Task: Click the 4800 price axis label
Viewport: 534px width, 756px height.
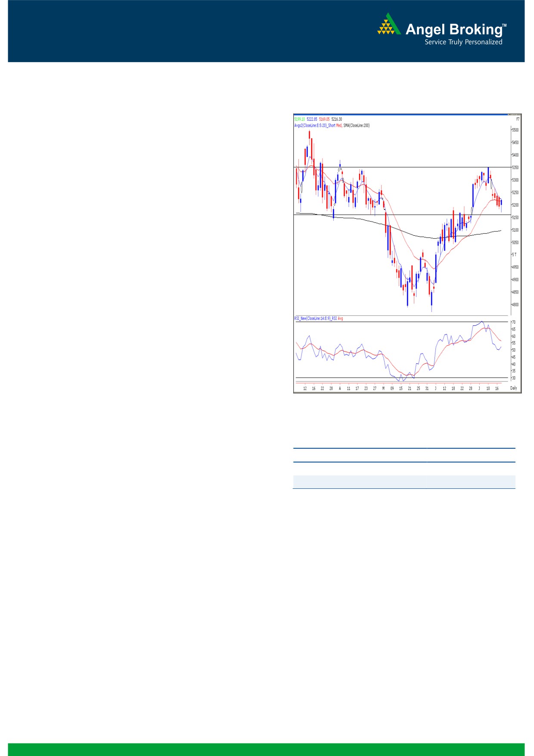Action: pos(515,305)
